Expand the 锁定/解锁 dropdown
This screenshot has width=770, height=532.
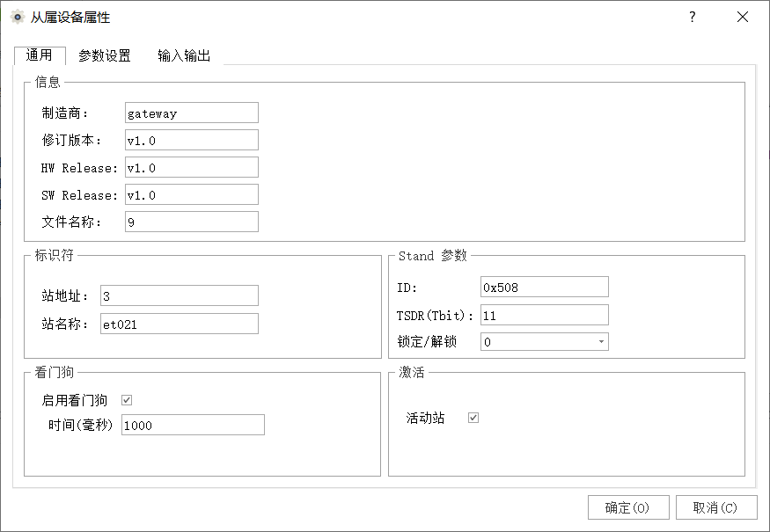click(601, 342)
